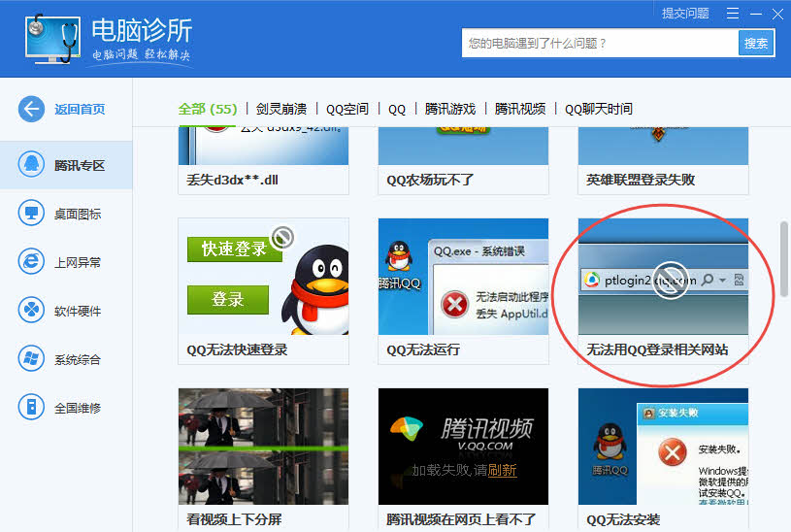Click the 返回首页 label
Screen dimensions: 791x532
[80, 109]
